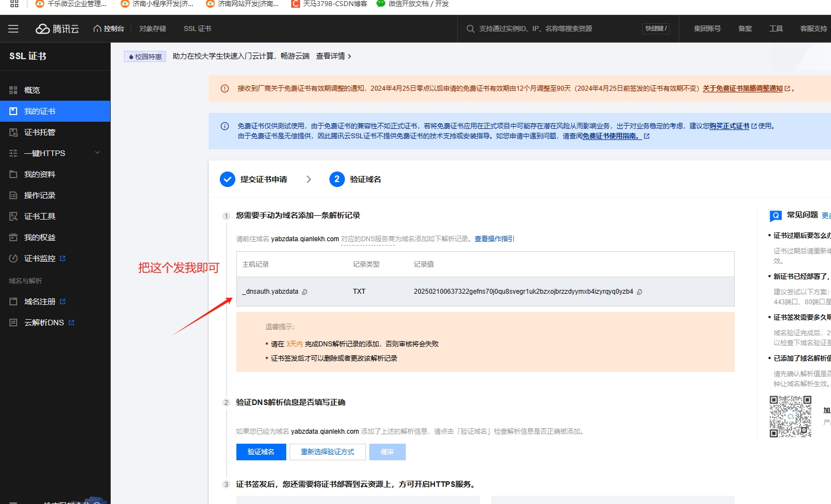The width and height of the screenshot is (831, 504).
Task: Copy the TXT record value
Action: (x=639, y=292)
